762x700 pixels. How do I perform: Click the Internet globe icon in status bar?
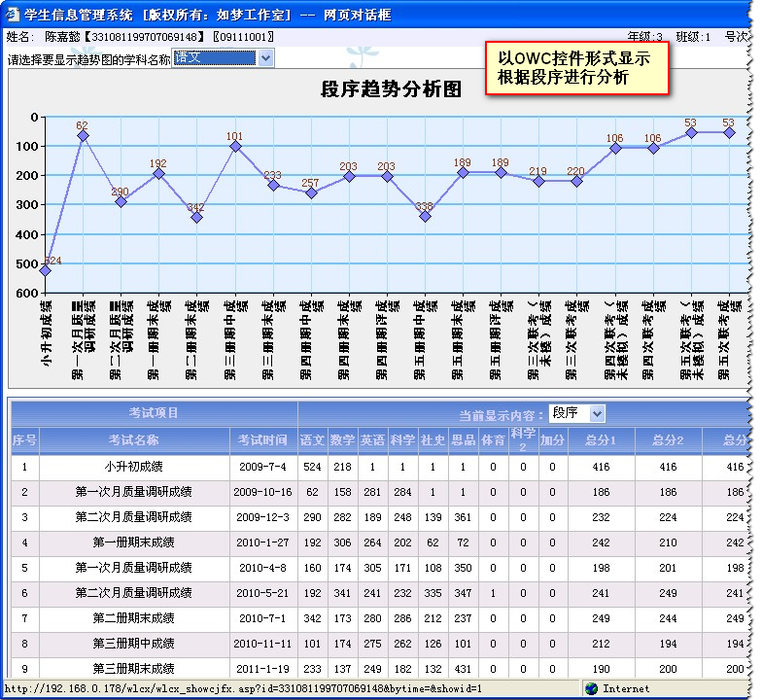tap(592, 688)
